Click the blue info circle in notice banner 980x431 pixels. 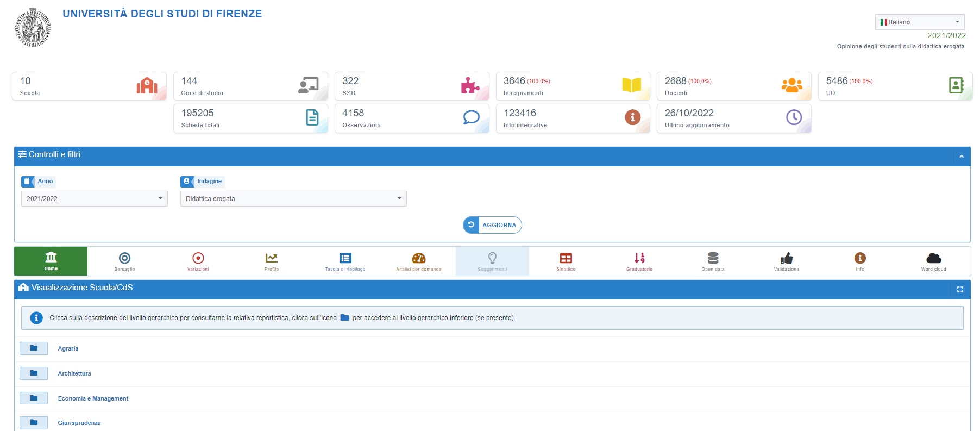point(36,318)
